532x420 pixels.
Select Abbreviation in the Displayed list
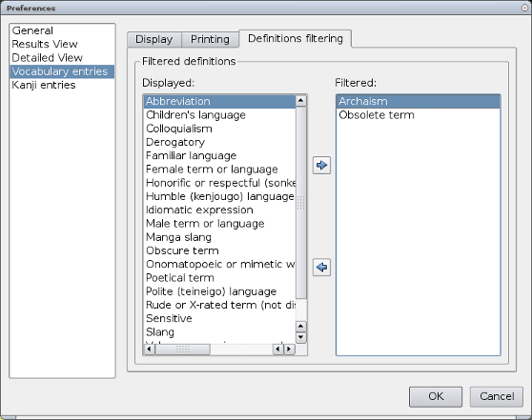(219, 101)
